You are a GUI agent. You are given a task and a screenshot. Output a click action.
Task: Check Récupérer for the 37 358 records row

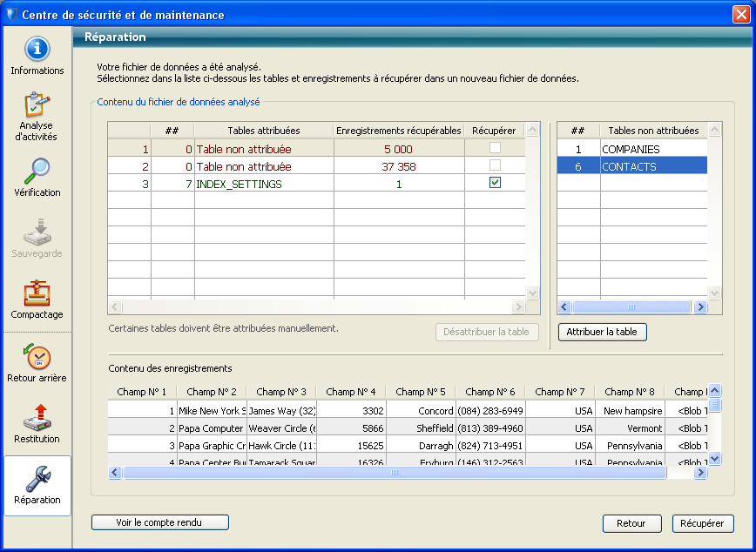[x=495, y=166]
